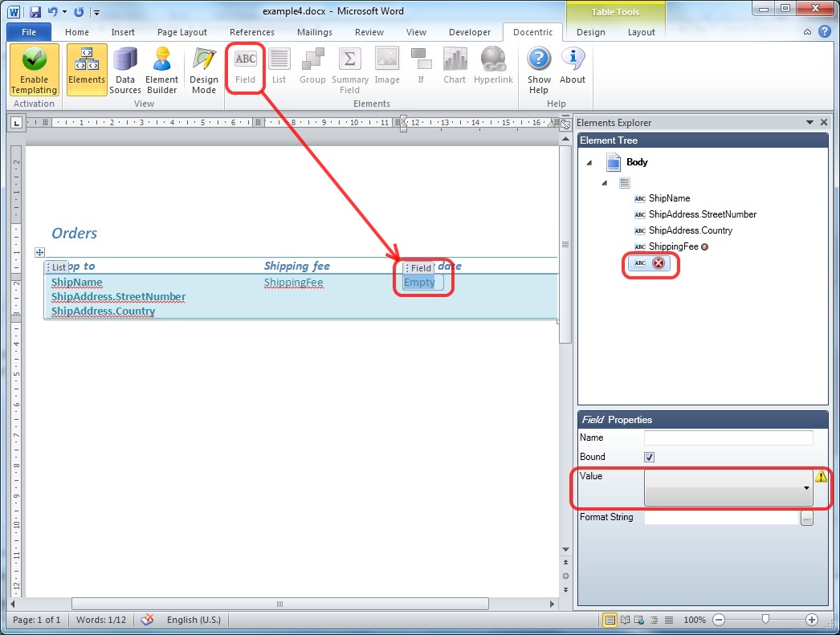Click the ShippingFee field in the table
This screenshot has height=635, width=840.
click(294, 282)
